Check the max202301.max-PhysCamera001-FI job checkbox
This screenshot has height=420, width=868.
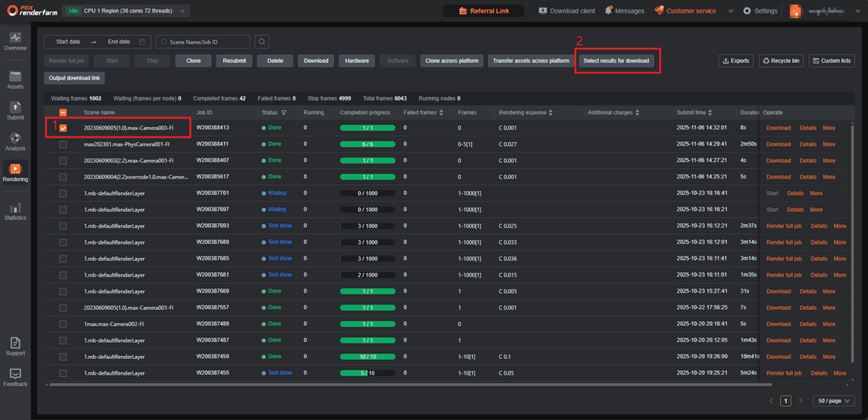63,144
